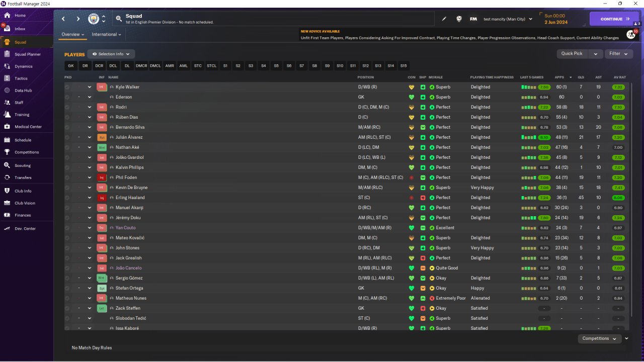Click the football globe icon in top bar
Viewport: 644px width, 362px height.
(459, 19)
